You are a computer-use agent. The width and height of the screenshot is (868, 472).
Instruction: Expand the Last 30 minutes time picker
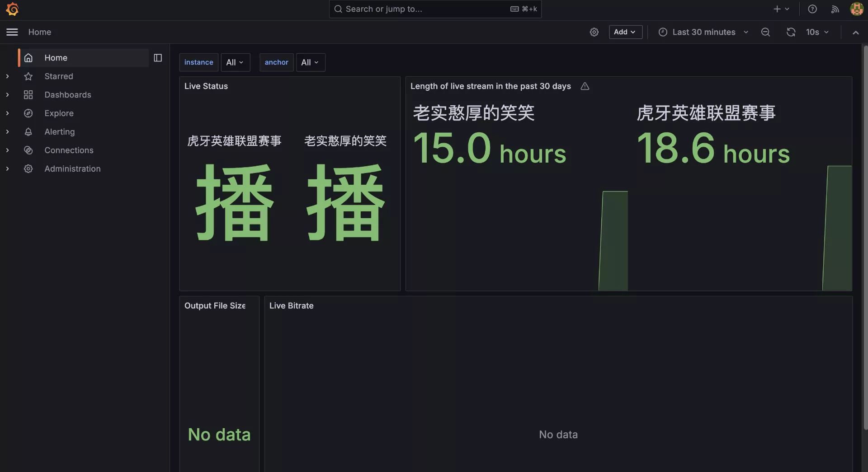coord(703,32)
